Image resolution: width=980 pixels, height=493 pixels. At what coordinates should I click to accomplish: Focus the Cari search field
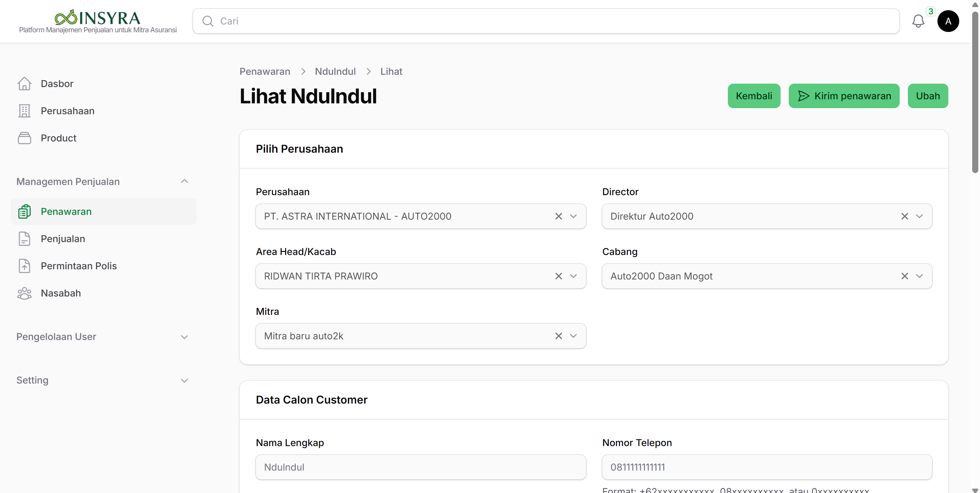point(545,21)
